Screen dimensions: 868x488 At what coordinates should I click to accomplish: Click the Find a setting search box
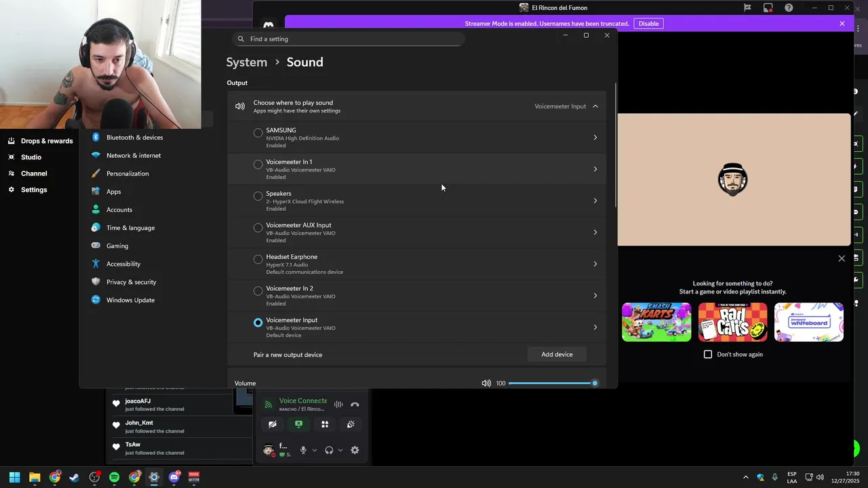(x=349, y=39)
